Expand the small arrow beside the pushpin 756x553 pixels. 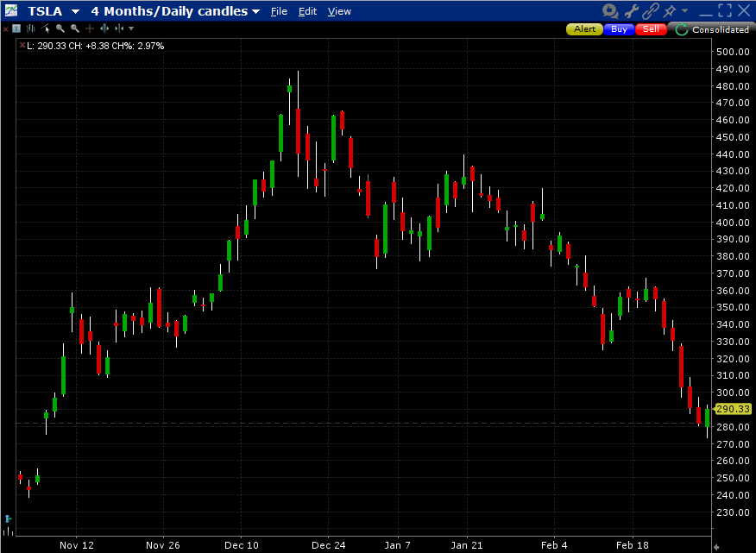coord(684,10)
